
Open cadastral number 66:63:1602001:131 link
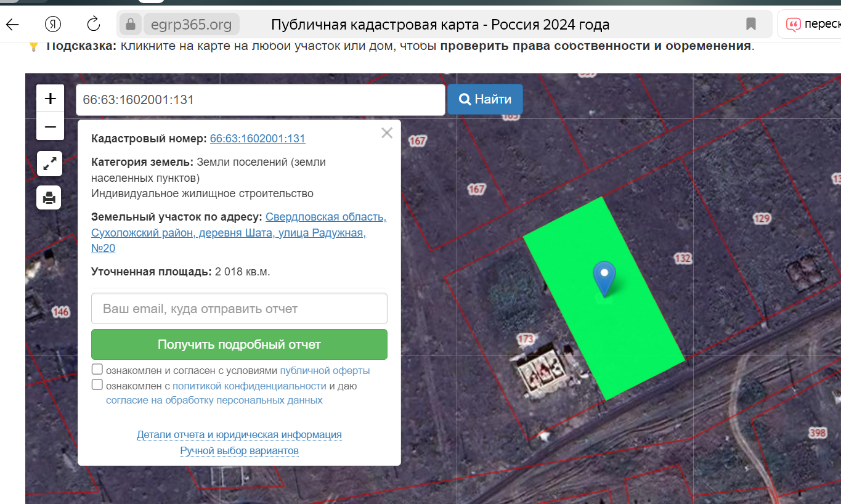point(258,139)
